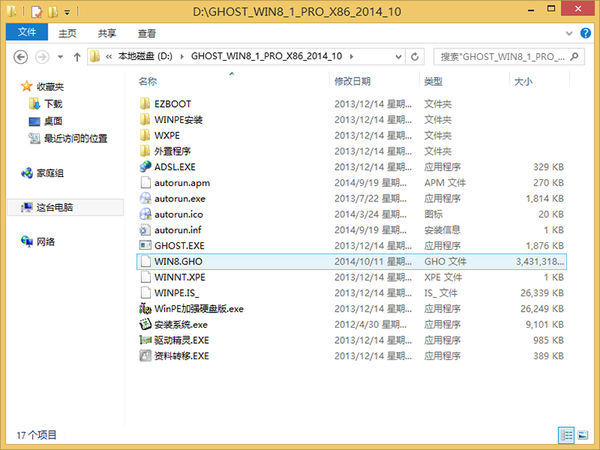Open the 文件 menu

[26, 32]
